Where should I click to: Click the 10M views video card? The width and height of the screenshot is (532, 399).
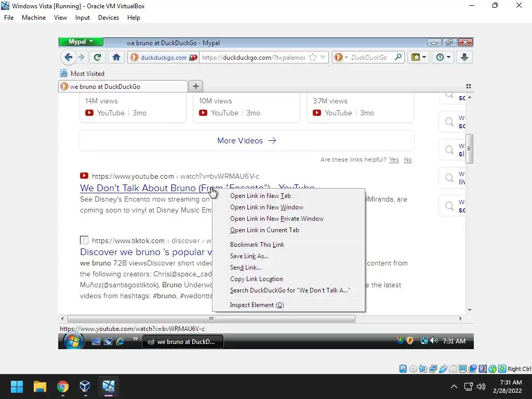(246, 108)
